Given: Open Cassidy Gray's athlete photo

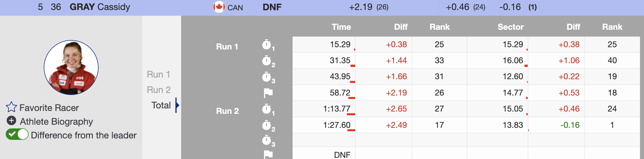Looking at the screenshot, I should (71, 67).
